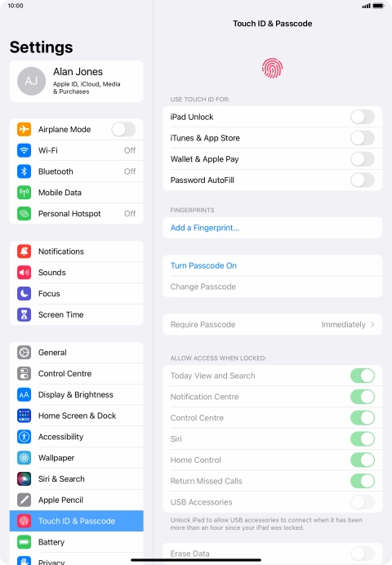Tap the Siri & Search icon
This screenshot has width=392, height=565.
coord(24,479)
